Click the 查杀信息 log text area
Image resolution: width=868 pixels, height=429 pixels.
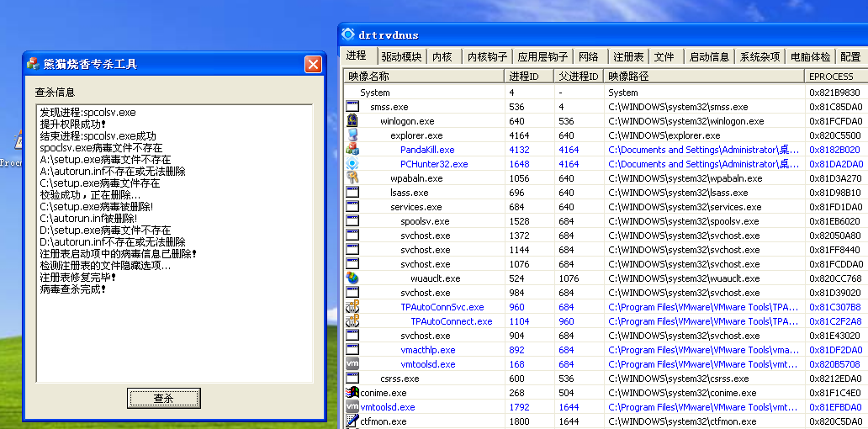[174, 243]
